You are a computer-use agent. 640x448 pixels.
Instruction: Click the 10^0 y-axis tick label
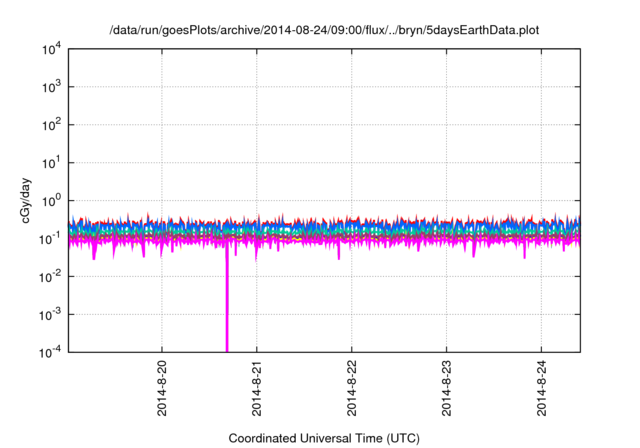coord(51,201)
